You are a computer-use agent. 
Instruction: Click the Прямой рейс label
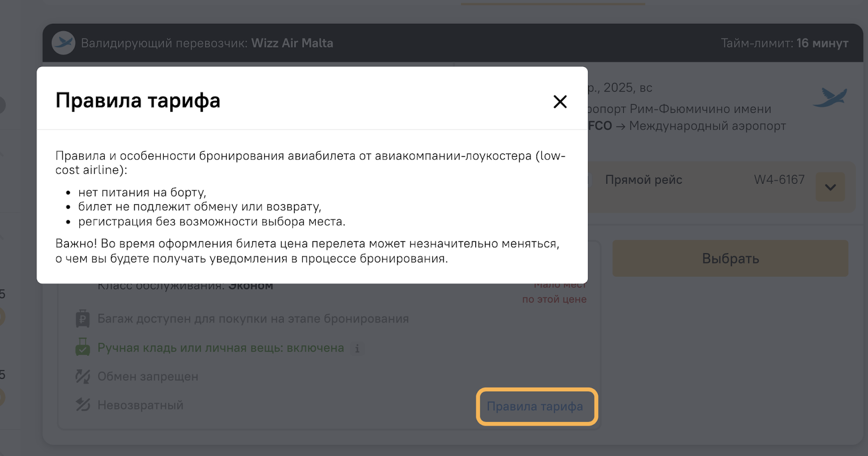click(x=643, y=180)
